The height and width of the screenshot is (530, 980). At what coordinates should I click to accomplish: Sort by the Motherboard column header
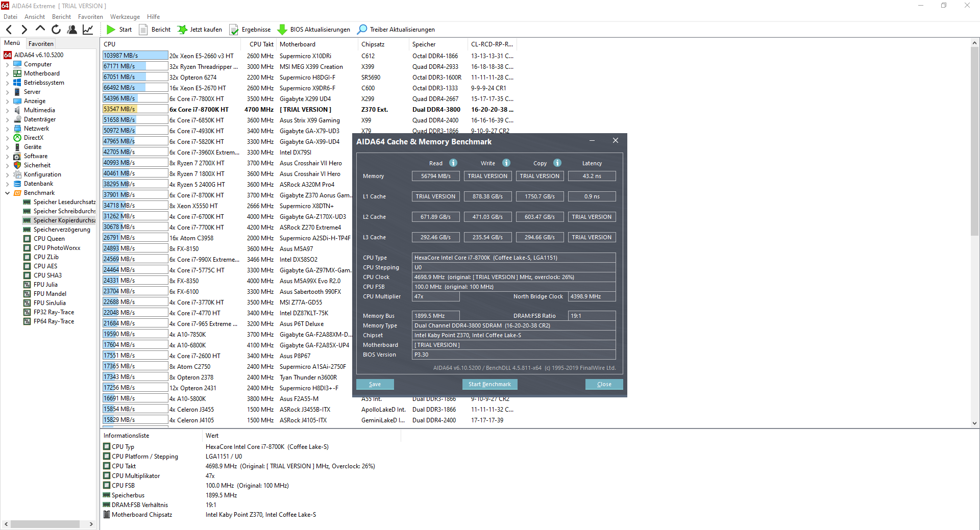(317, 44)
